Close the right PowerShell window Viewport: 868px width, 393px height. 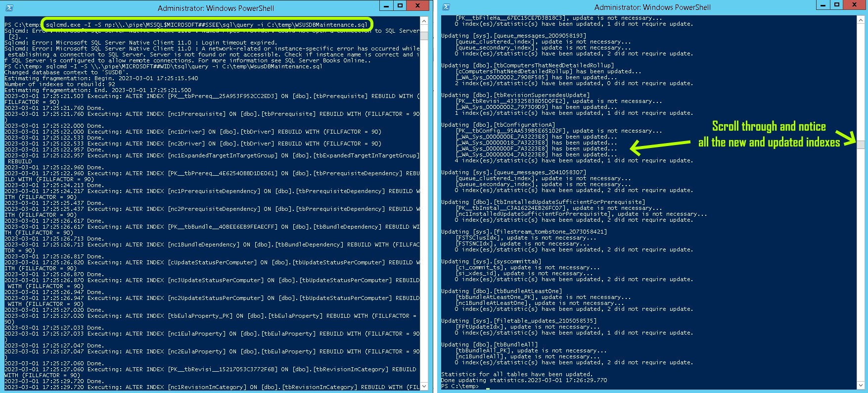point(854,5)
